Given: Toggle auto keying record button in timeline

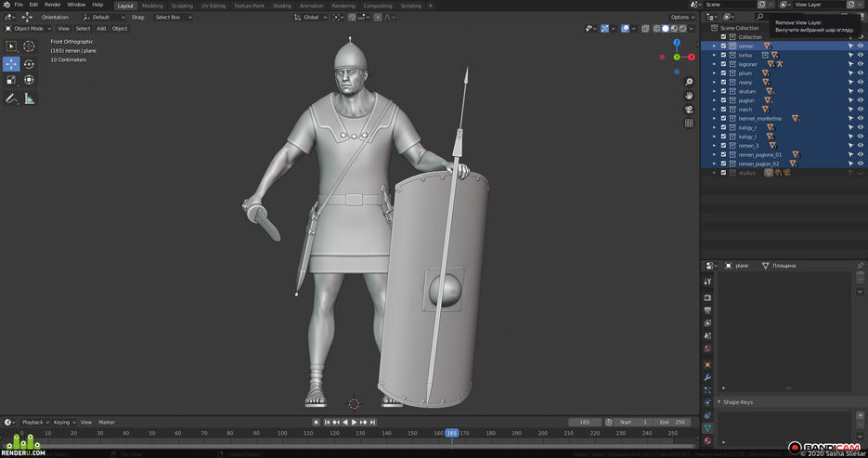Looking at the screenshot, I should click(x=316, y=423).
